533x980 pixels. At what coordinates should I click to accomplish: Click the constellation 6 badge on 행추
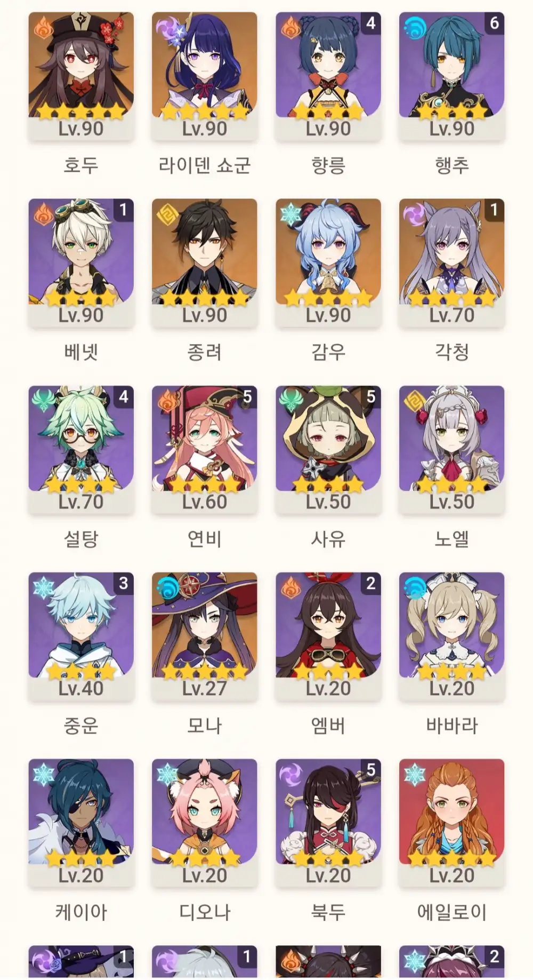point(494,23)
